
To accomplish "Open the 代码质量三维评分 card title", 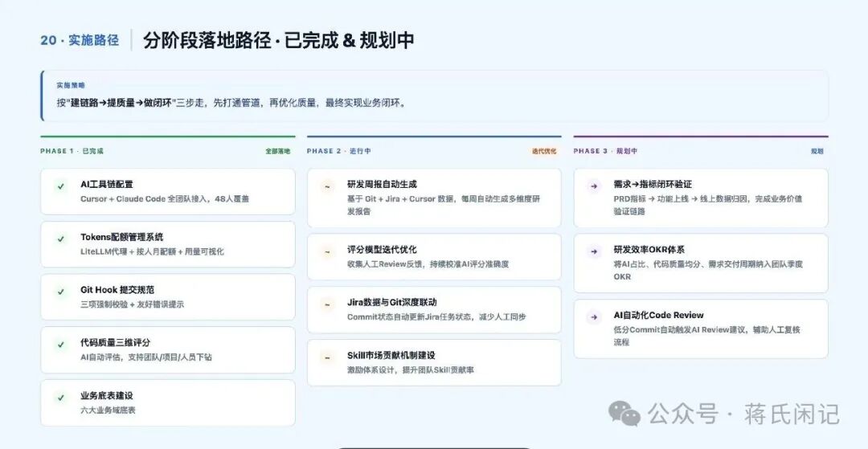I will pos(115,342).
